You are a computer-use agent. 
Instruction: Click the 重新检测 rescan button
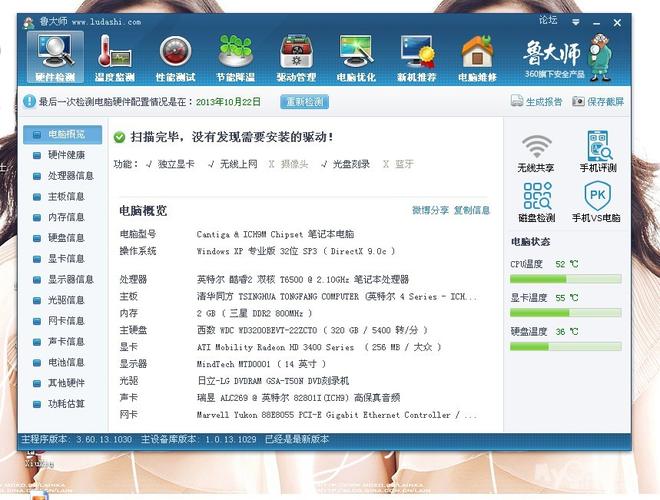(x=304, y=101)
